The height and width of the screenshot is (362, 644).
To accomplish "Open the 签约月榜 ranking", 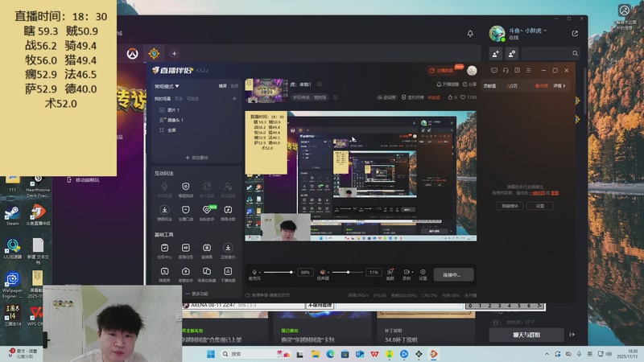I will click(x=412, y=97).
